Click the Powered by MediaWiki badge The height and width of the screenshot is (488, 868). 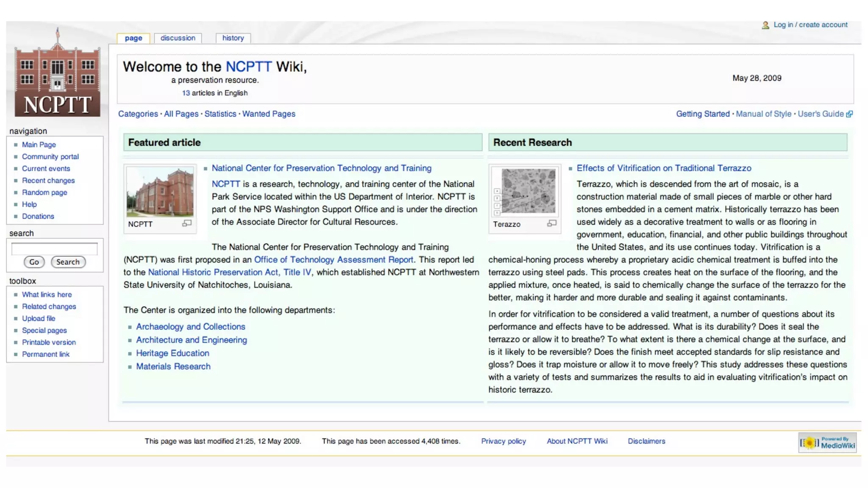point(827,443)
